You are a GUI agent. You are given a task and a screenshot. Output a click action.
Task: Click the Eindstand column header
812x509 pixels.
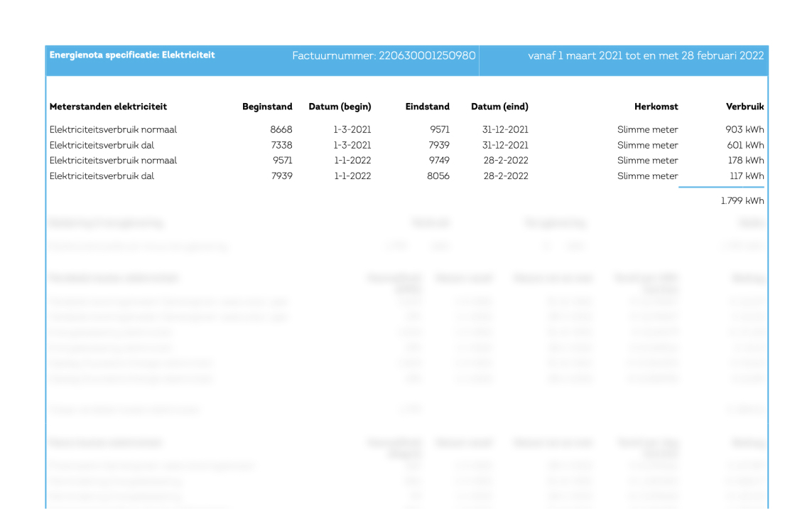pyautogui.click(x=427, y=107)
